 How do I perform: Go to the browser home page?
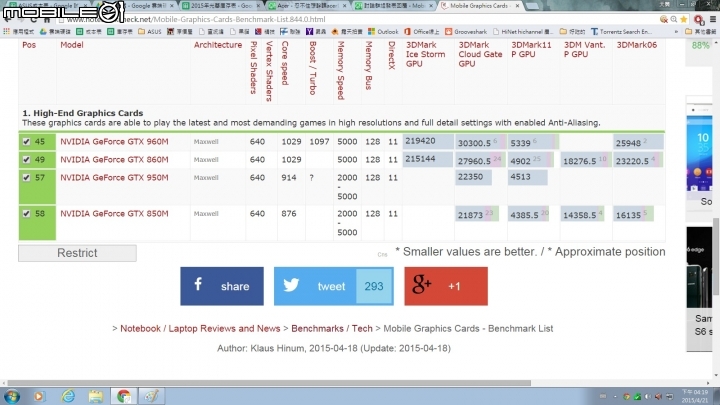click(47, 20)
